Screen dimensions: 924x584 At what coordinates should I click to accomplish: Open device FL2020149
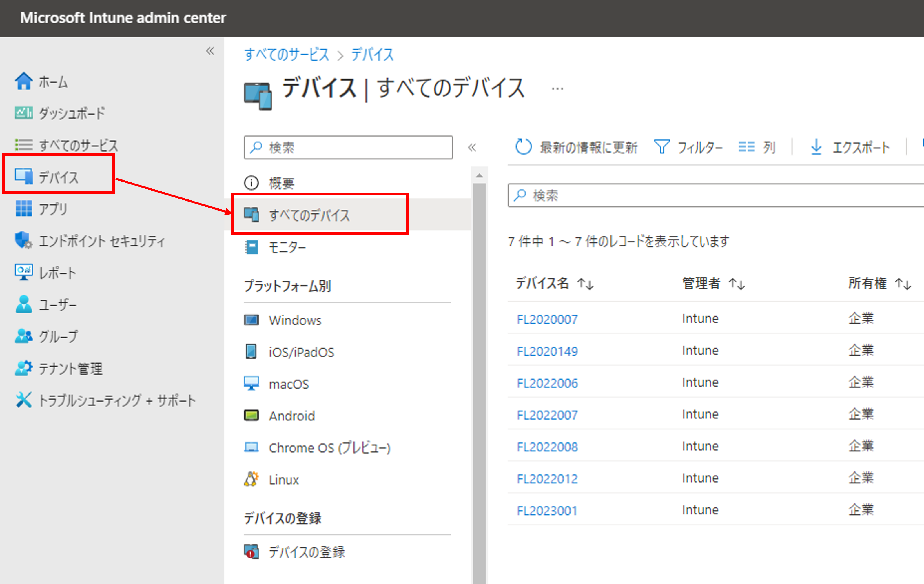[x=547, y=351]
